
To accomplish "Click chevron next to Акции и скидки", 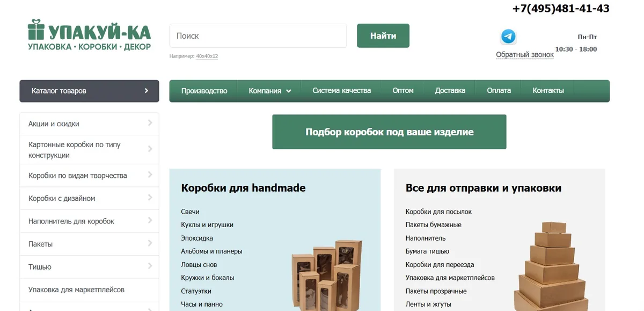I will 150,123.
